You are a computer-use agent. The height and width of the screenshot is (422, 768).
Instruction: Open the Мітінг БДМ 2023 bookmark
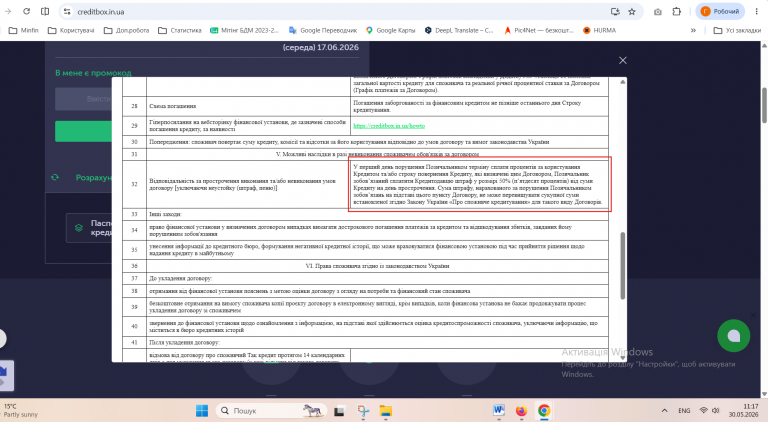point(244,30)
